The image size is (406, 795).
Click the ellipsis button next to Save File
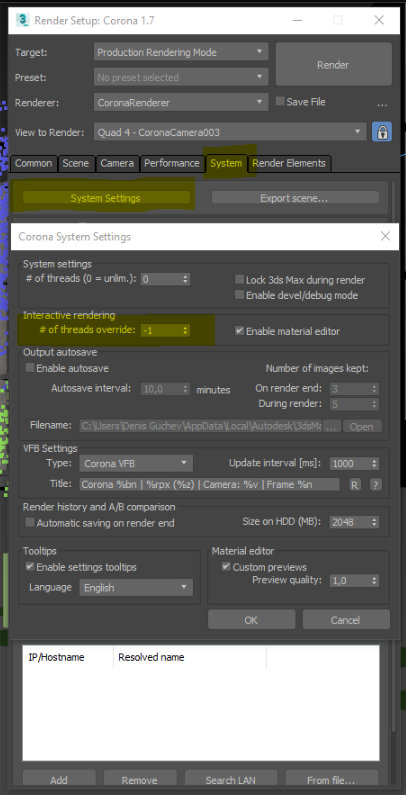tap(382, 102)
